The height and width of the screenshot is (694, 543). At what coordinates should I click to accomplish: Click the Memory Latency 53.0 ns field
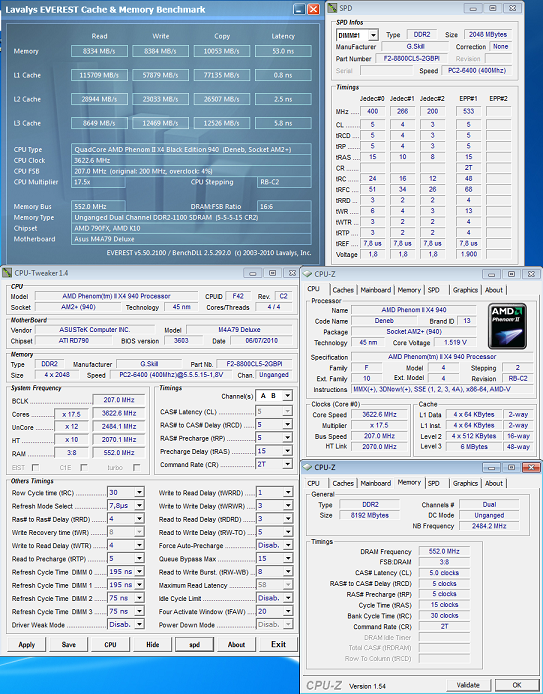(283, 51)
